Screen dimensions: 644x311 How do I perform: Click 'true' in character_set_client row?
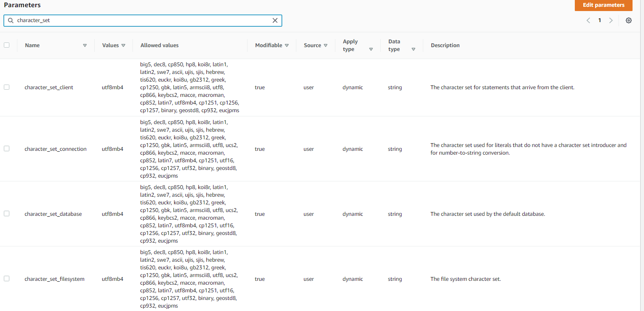click(x=260, y=88)
